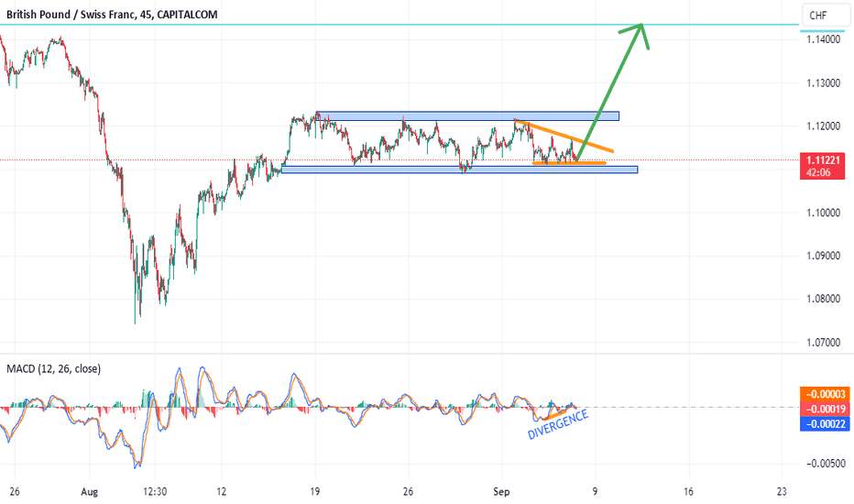This screenshot has width=854, height=504.
Task: Click the countdown timer 42:06
Action: (x=818, y=172)
